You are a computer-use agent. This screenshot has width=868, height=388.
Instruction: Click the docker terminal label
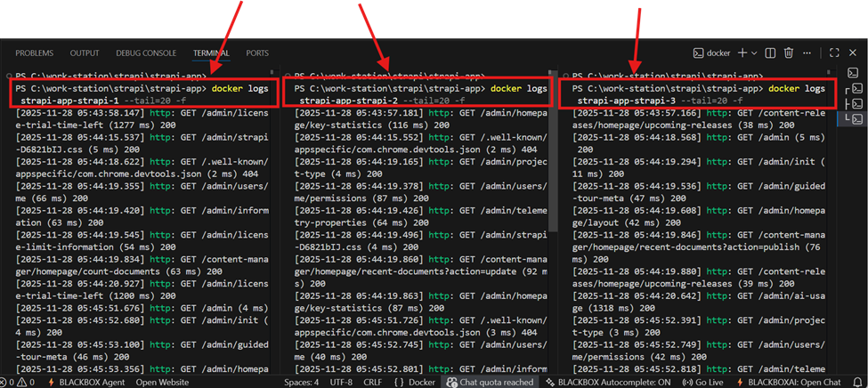(x=711, y=53)
